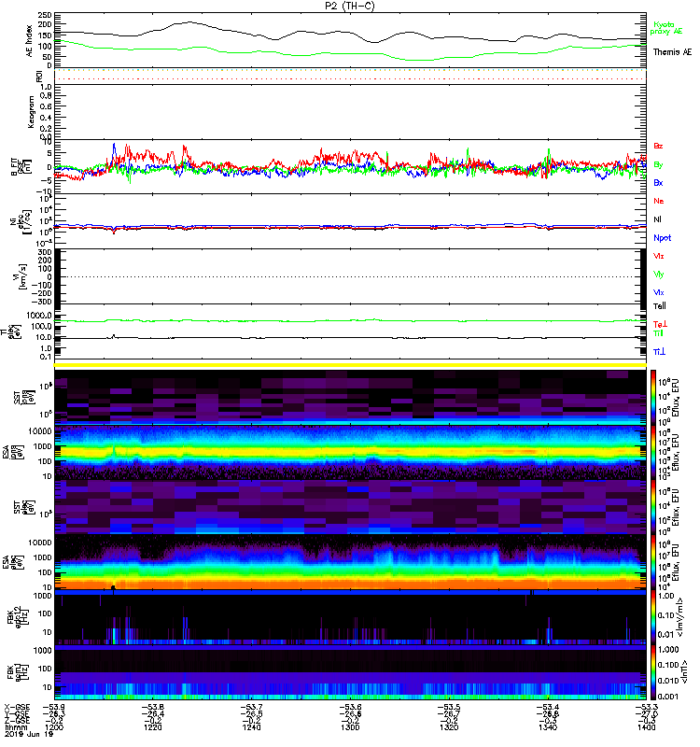
Task: Click the Eflux color bar beside SST ion panel
Action: coord(653,396)
